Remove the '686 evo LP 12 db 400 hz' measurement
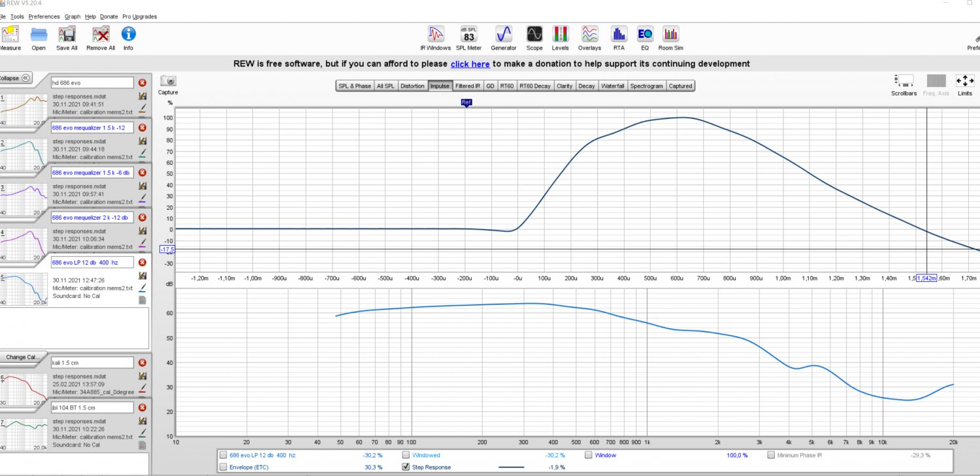This screenshot has width=980, height=476. (142, 262)
